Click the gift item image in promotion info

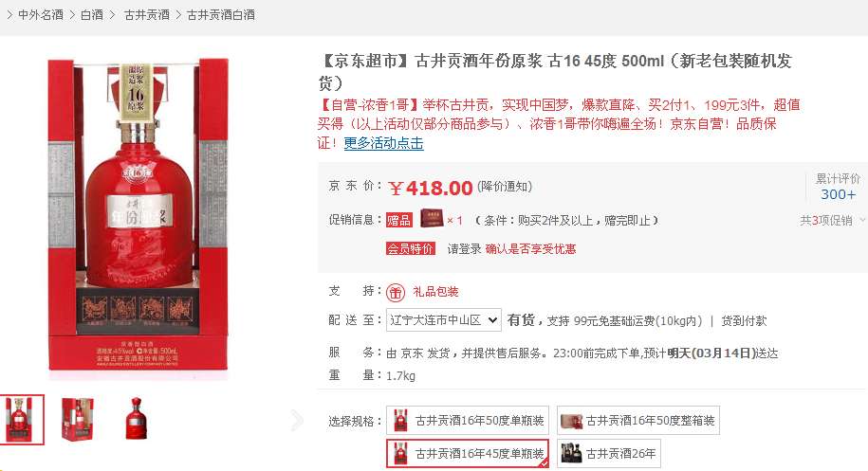coord(433,218)
